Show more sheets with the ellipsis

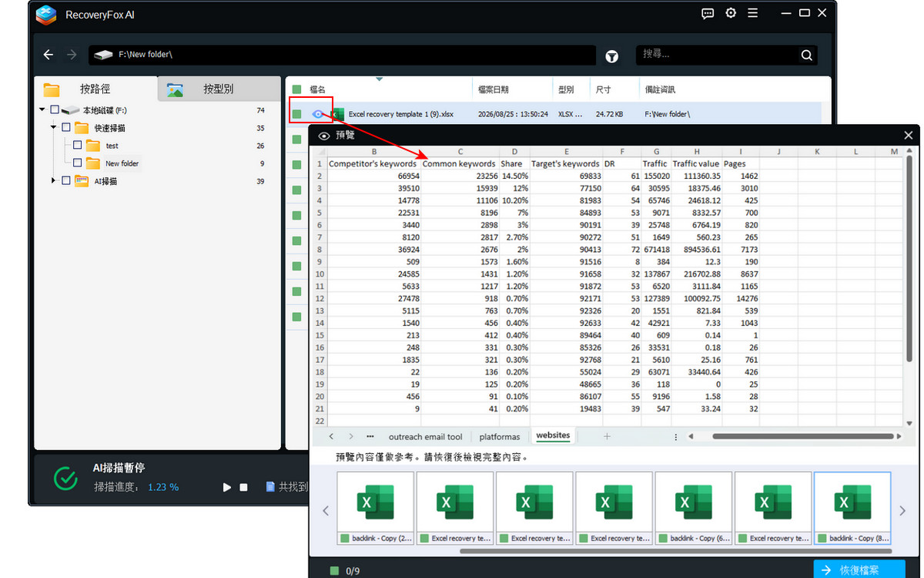pos(370,436)
